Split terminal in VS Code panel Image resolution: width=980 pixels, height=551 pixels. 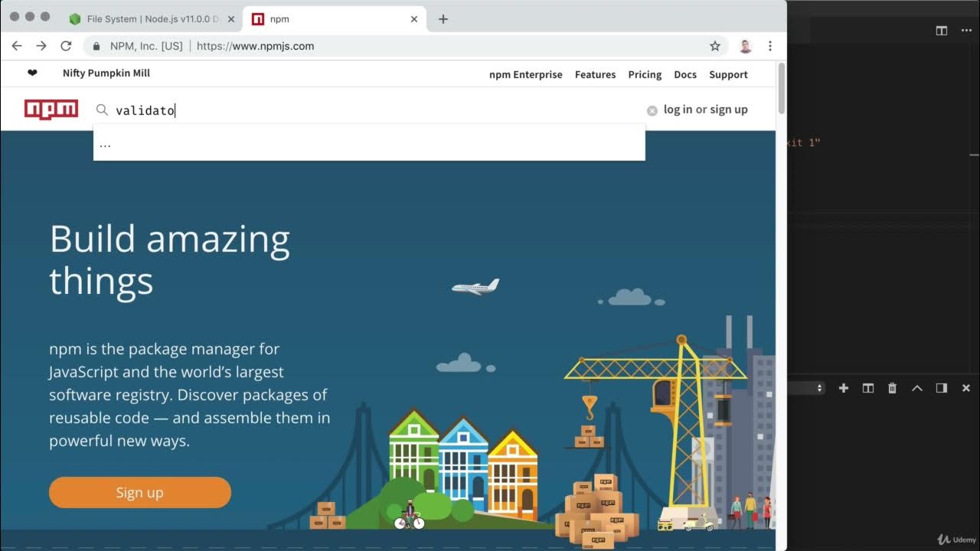868,388
